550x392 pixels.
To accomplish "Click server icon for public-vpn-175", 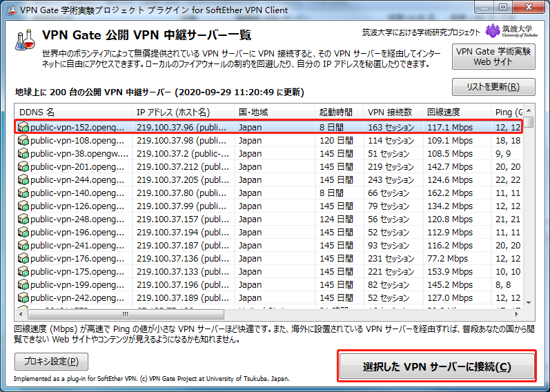I will tap(23, 272).
